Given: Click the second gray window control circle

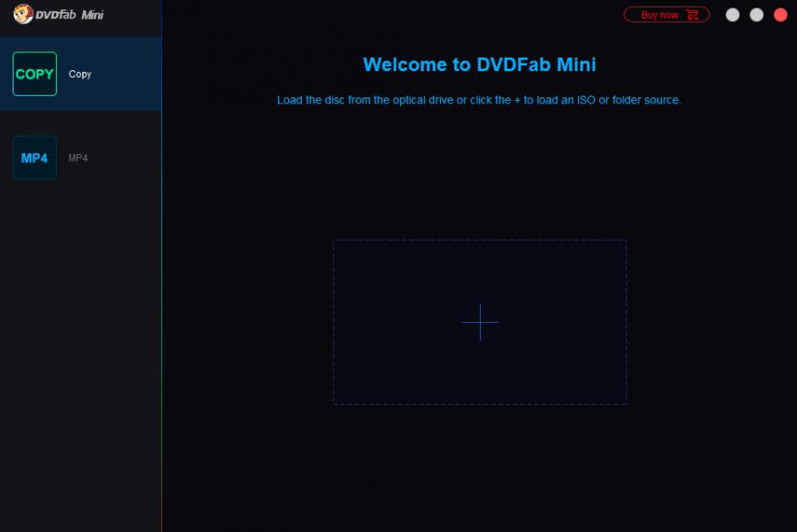Looking at the screenshot, I should [756, 14].
